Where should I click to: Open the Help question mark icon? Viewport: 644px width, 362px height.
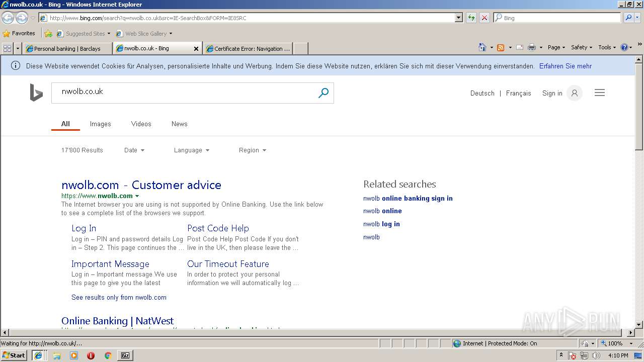pos(624,47)
